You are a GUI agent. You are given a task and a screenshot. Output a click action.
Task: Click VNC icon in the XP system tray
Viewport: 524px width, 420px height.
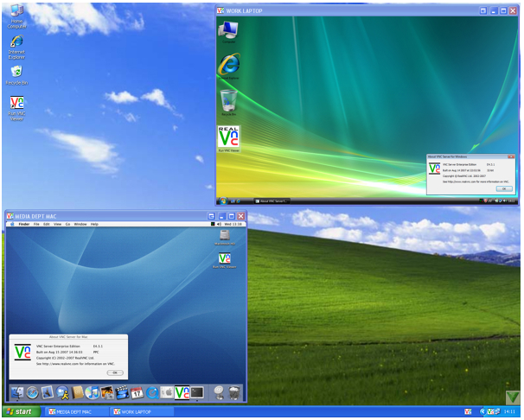[x=490, y=411]
